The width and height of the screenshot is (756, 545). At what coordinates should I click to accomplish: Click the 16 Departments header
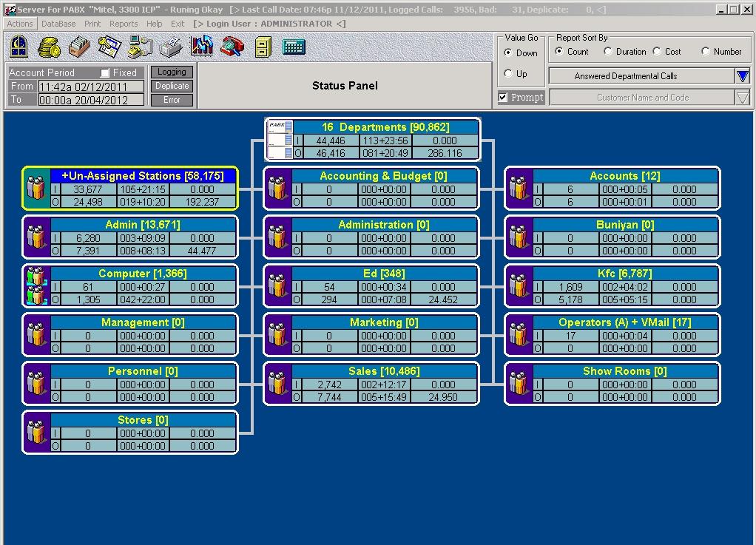coord(385,126)
